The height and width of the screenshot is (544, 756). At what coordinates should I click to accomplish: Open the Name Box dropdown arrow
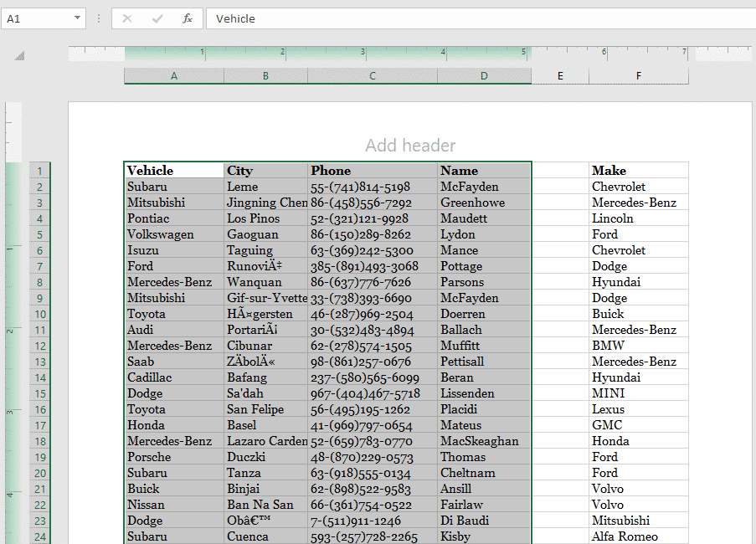tap(77, 18)
